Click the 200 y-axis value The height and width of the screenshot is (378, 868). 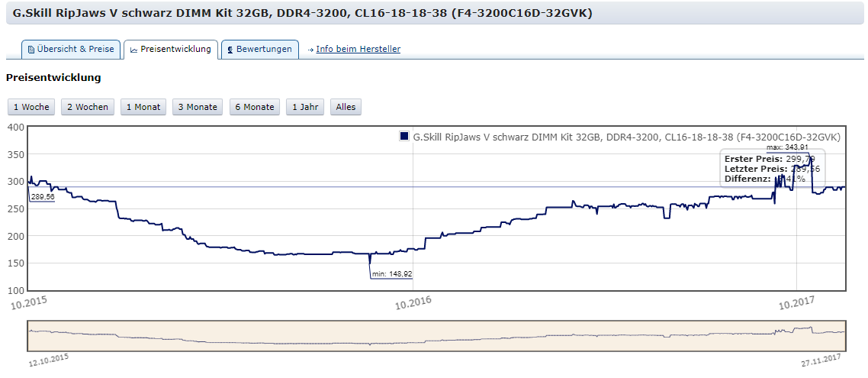click(15, 236)
